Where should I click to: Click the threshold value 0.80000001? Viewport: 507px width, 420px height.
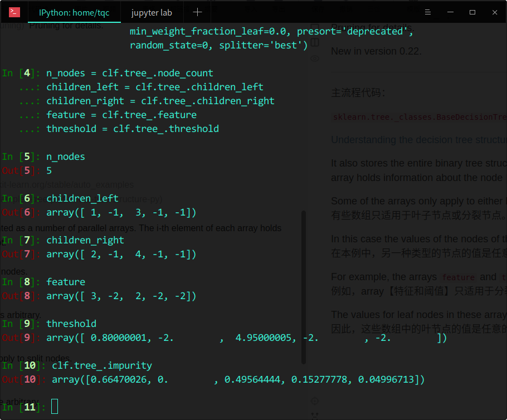click(119, 338)
